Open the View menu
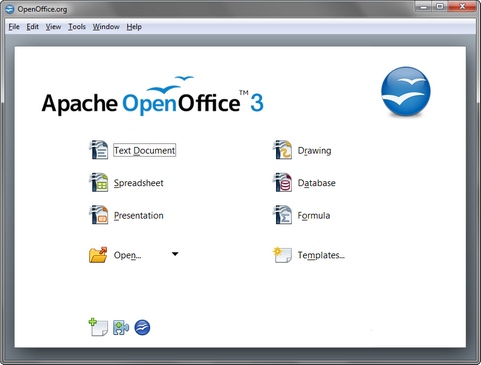Screen dimensions: 481x365 53,27
